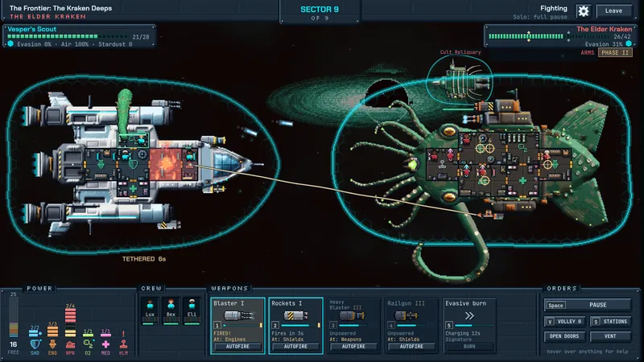Click the Fighting status label
Viewport: 644px width, 362px height.
click(554, 8)
